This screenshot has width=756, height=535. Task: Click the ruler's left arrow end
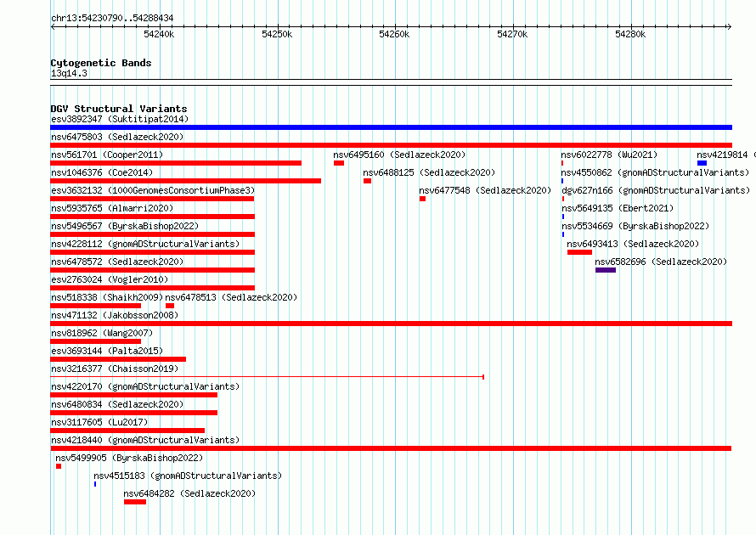pos(53,26)
